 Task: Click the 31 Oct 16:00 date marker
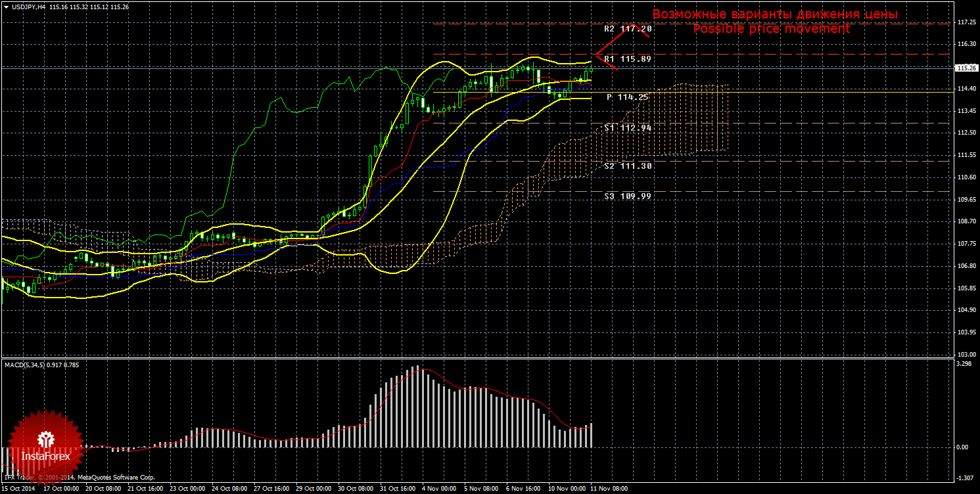point(397,489)
